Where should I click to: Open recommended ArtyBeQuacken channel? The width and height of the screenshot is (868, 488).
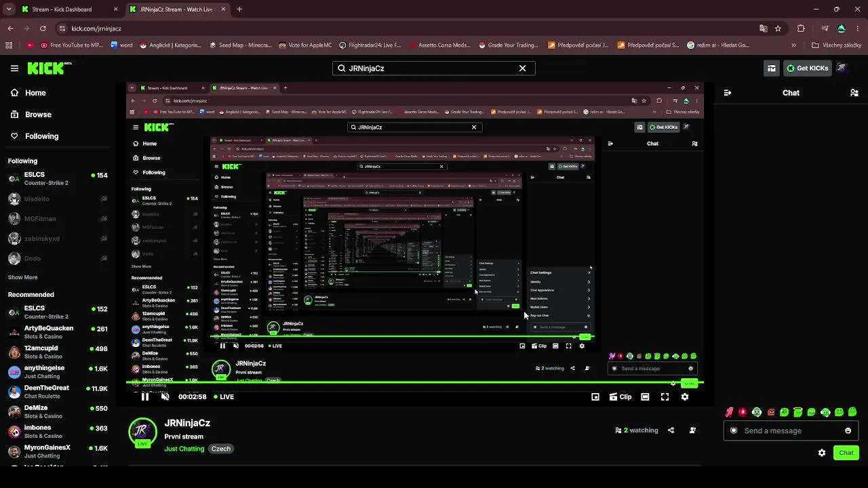(x=58, y=332)
